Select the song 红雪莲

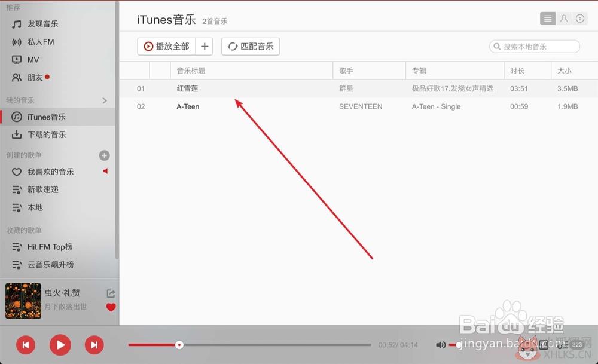[x=187, y=88]
